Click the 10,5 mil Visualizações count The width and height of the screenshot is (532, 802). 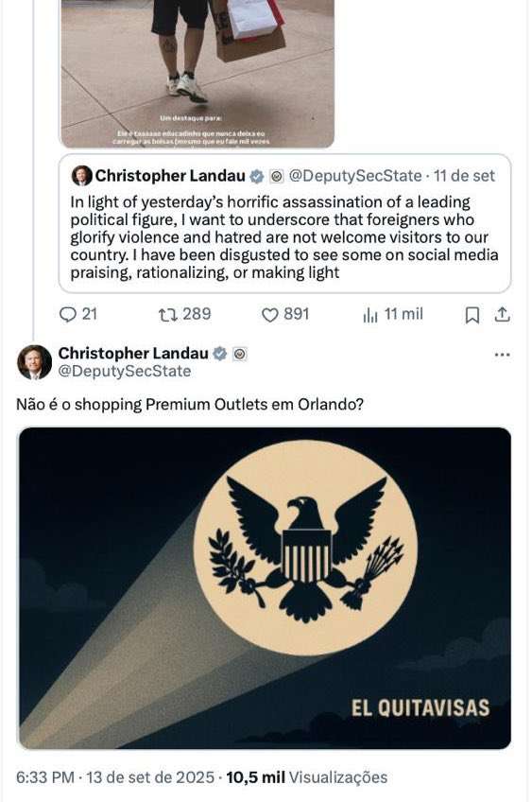pos(306,777)
